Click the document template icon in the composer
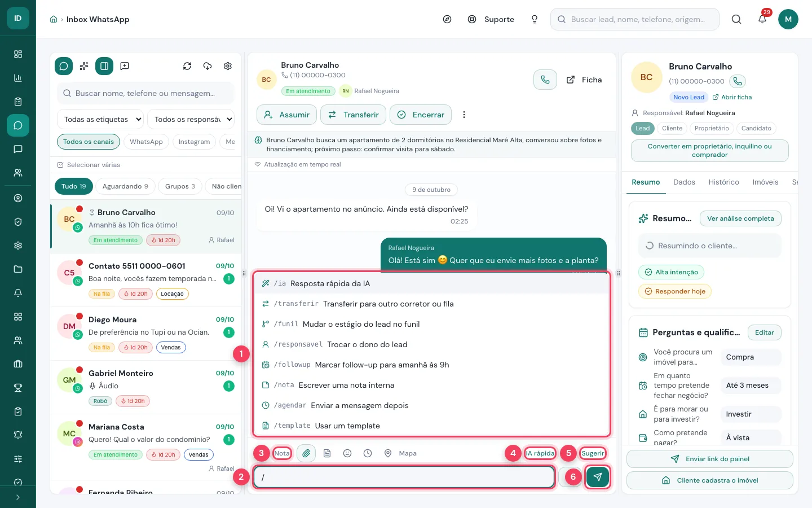This screenshot has width=812, height=508. 327,453
